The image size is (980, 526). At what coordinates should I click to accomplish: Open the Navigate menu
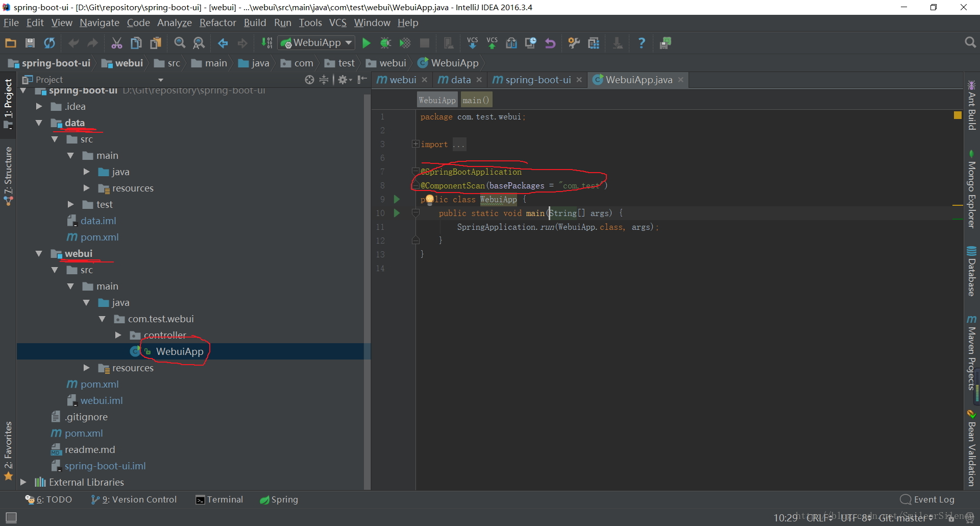coord(100,22)
